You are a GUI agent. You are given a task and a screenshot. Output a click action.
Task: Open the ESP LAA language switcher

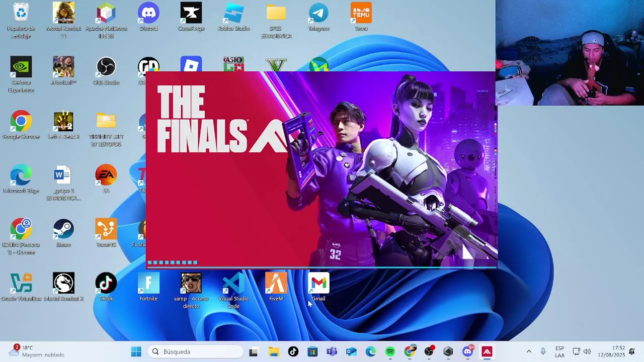[x=559, y=352]
